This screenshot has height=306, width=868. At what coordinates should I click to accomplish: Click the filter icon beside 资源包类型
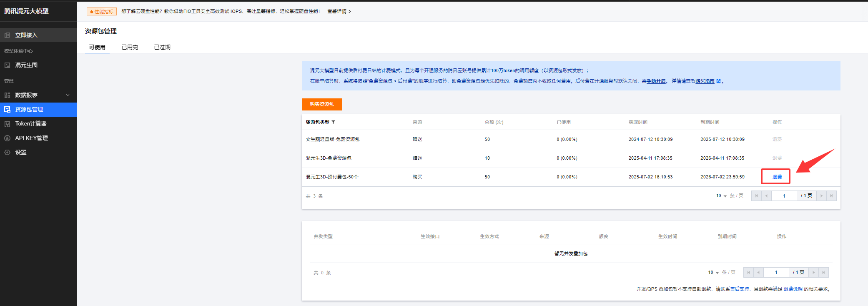tap(334, 122)
